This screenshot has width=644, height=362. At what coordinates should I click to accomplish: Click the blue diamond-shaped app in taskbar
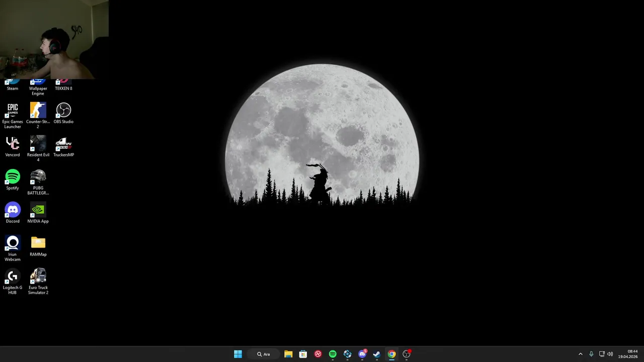348,354
